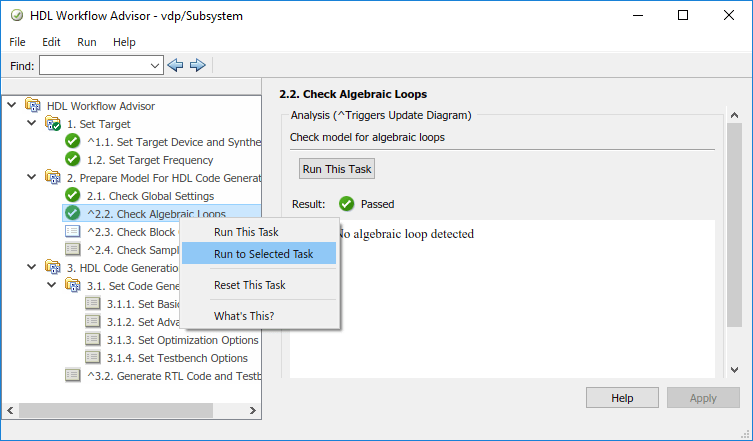Collapse the Set Target tree node
The image size is (753, 441).
(32, 123)
